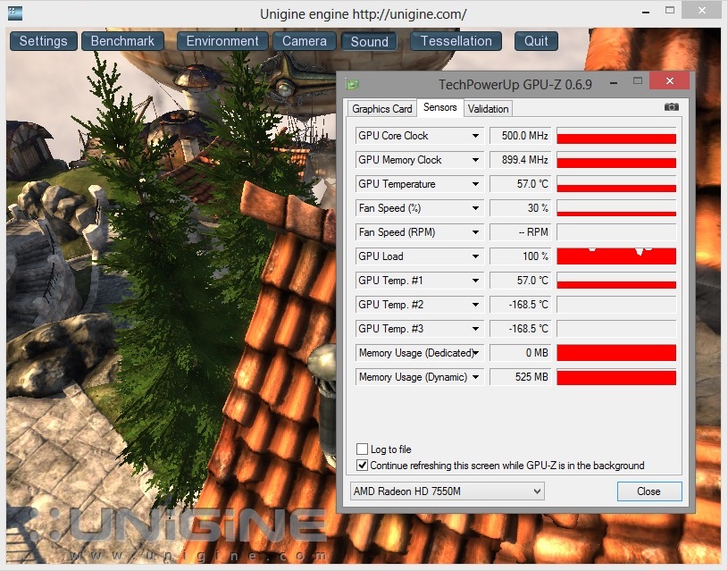Viewport: 728px width, 571px height.
Task: Click the Close button in GPU-Z
Action: pos(649,491)
